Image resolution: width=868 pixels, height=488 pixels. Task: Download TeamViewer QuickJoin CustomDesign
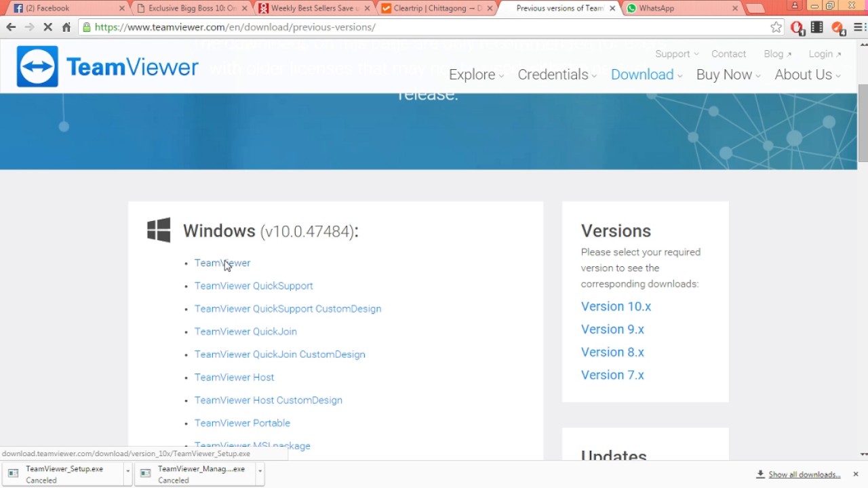279,354
